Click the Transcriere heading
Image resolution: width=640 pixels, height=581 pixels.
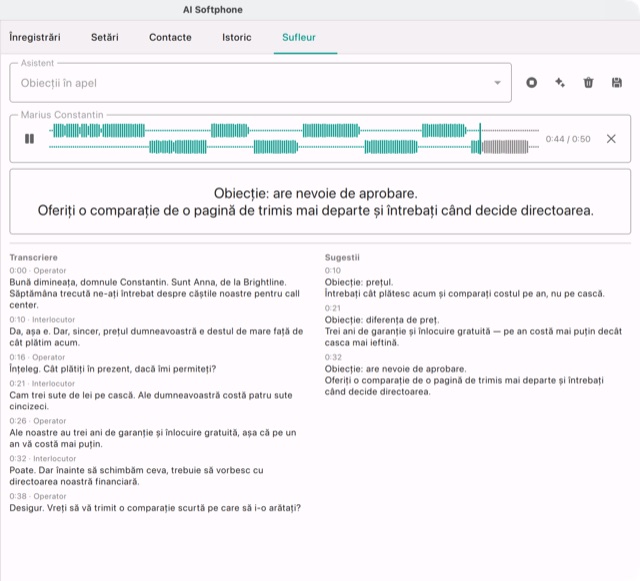33,258
